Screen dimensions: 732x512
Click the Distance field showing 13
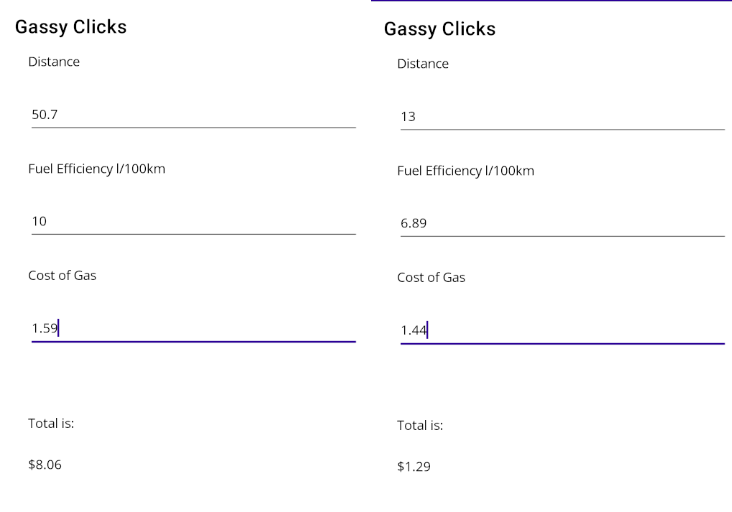563,116
